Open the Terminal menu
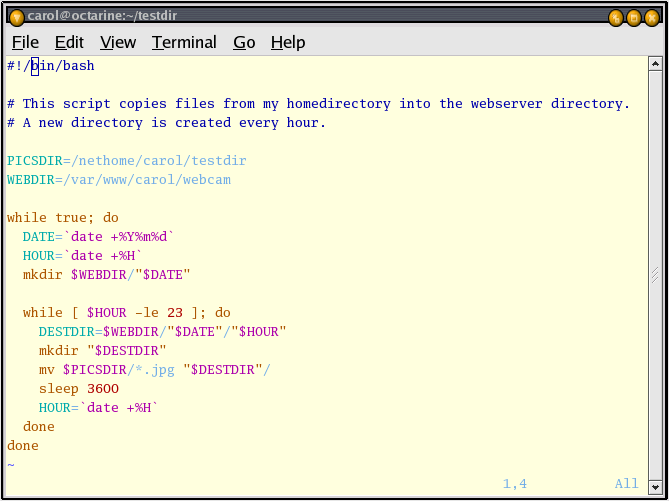 pos(184,42)
